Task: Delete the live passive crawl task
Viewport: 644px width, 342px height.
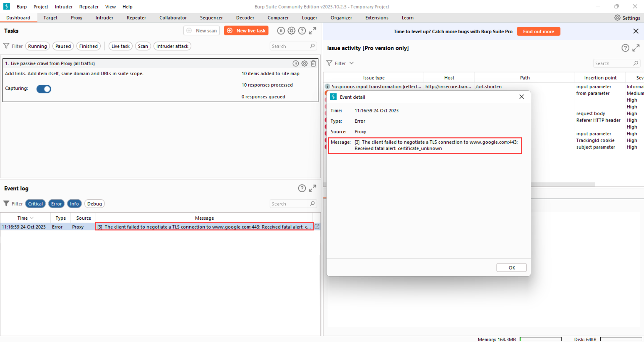Action: click(x=313, y=63)
